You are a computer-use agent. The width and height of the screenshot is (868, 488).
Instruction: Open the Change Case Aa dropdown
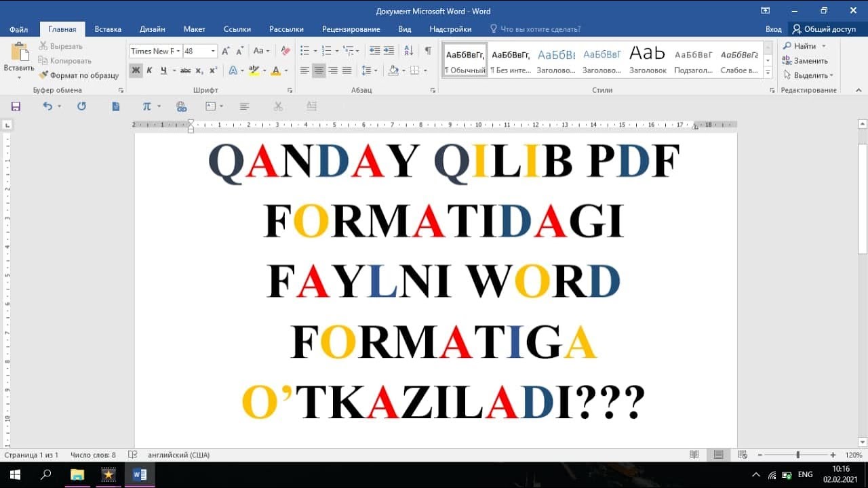point(261,51)
